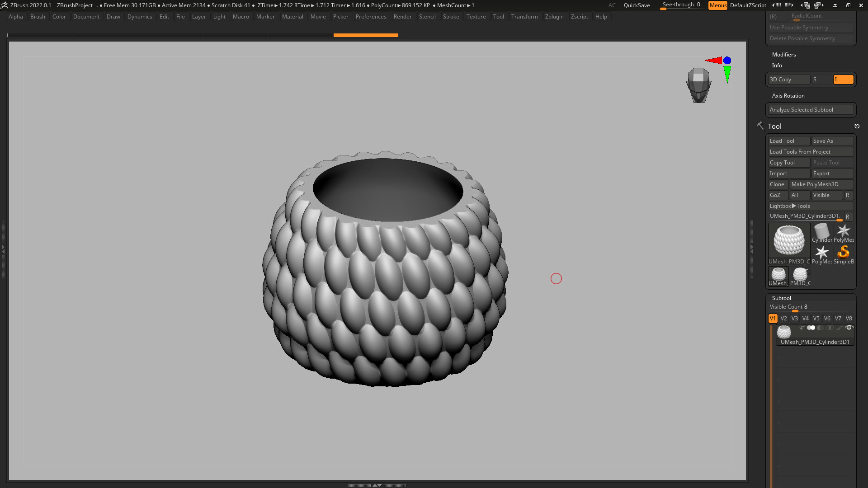Open the Render menu
This screenshot has width=868, height=488.
[x=402, y=17]
